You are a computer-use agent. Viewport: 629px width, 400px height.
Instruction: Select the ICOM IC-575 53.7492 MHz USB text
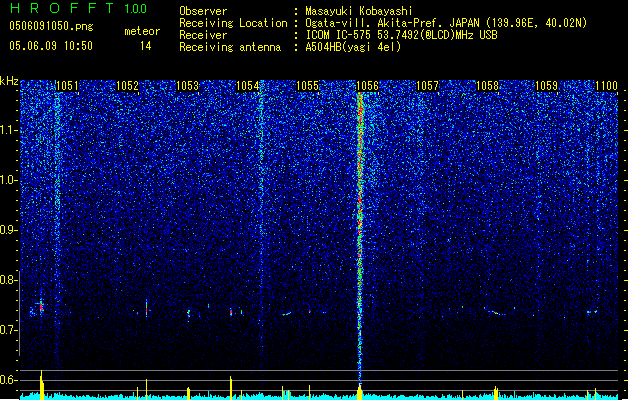tap(402, 35)
